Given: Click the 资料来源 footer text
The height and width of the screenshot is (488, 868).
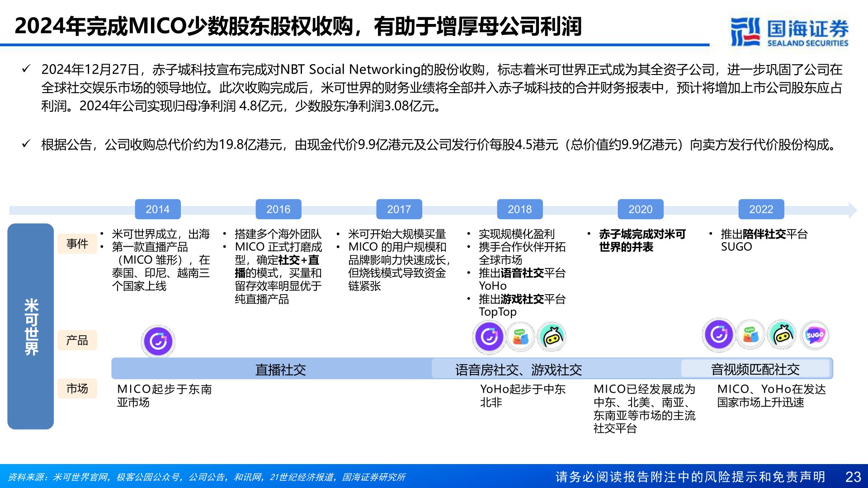Looking at the screenshot, I should pyautogui.click(x=207, y=477).
